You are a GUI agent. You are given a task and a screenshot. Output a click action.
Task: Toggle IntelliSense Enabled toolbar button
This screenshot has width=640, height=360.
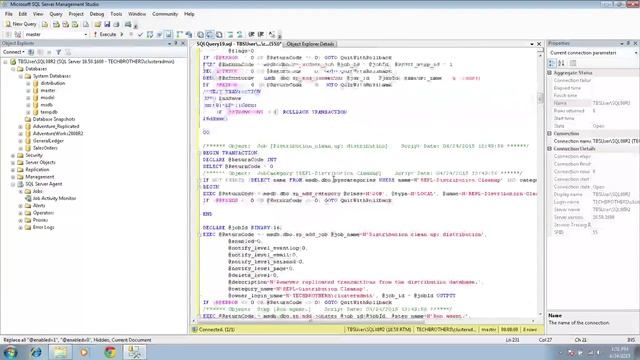(x=169, y=35)
